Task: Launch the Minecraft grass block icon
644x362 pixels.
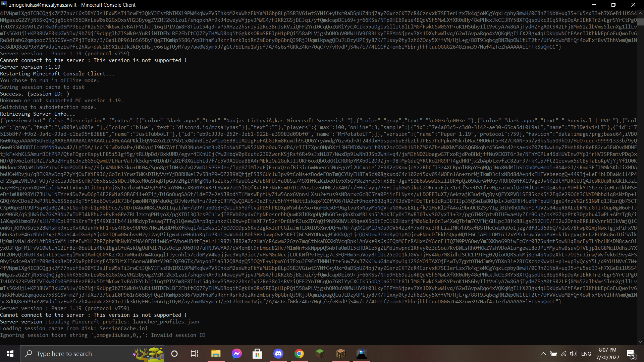Action: pyautogui.click(x=320, y=354)
